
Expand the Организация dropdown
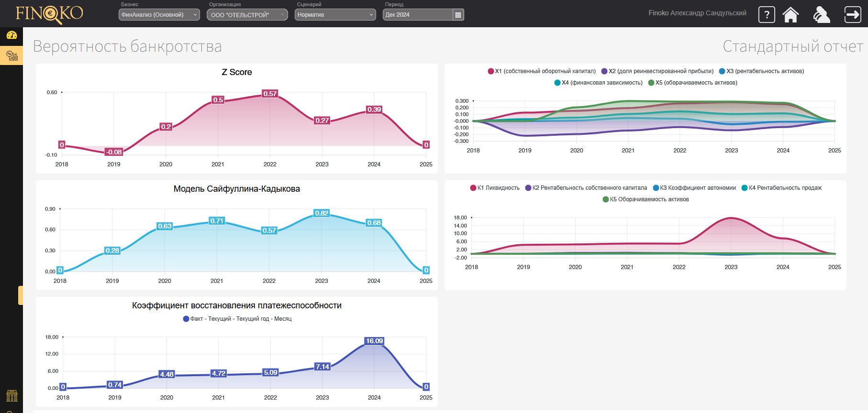247,15
